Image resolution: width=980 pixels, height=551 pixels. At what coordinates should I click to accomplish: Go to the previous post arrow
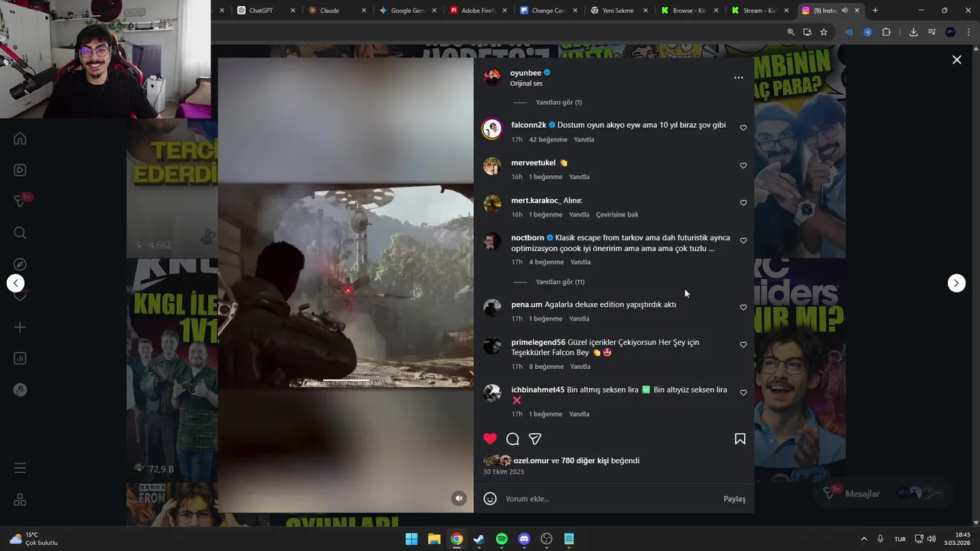pyautogui.click(x=15, y=283)
